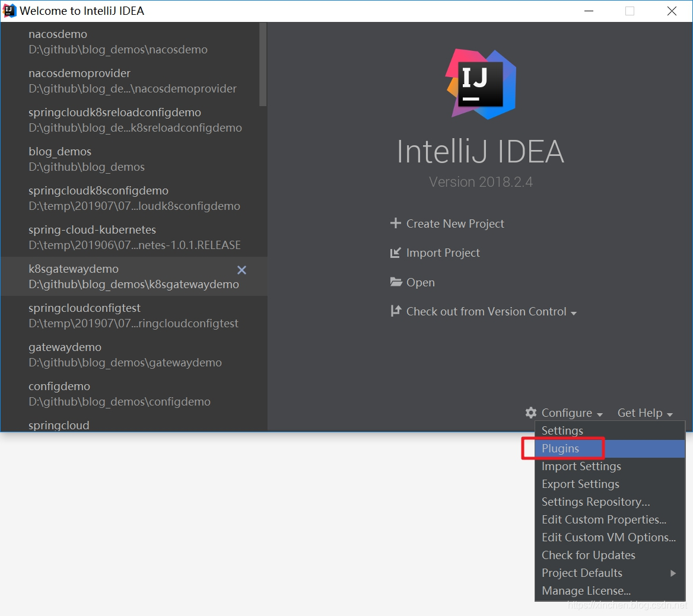
Task: Expand the Project Defaults submenu arrow
Action: tap(673, 573)
